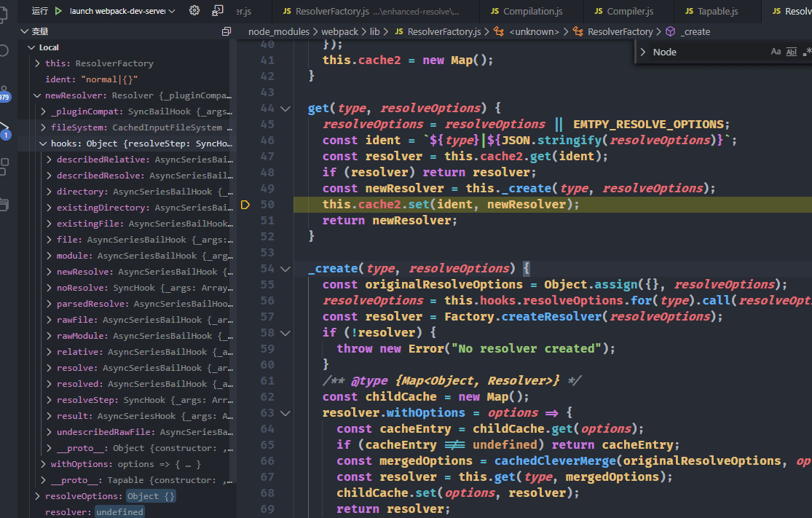
Task: Open launch.json via the gear icon
Action: click(x=194, y=11)
